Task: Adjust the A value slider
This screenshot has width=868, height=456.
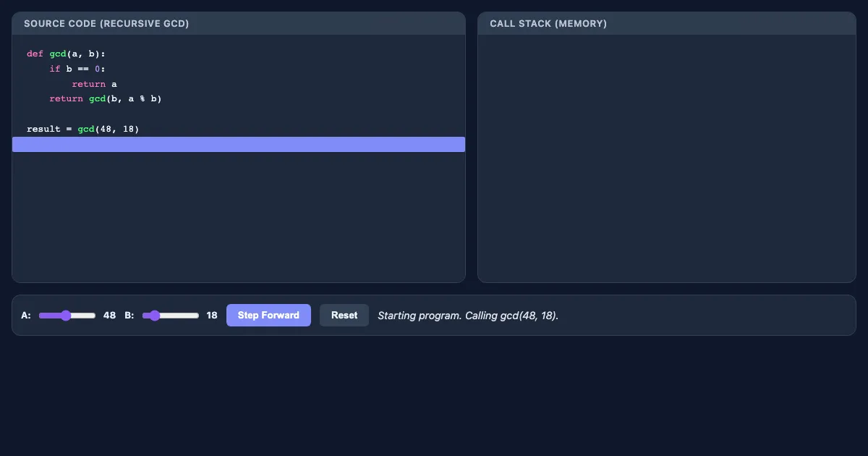Action: (x=67, y=316)
